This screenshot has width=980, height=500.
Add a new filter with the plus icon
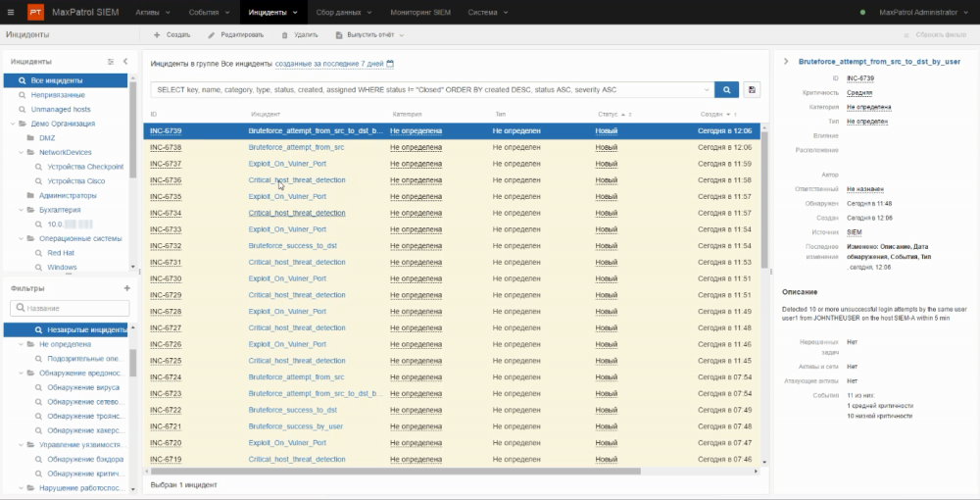[125, 288]
